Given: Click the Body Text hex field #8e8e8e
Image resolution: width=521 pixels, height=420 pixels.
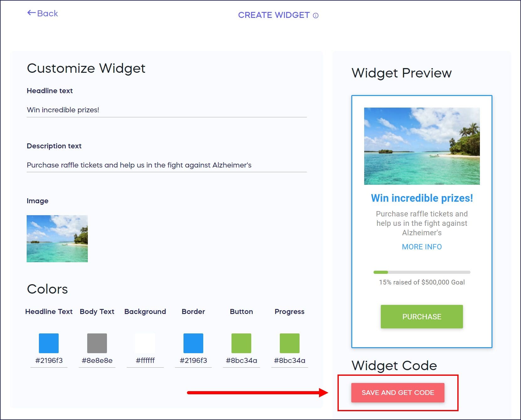Looking at the screenshot, I should point(97,361).
